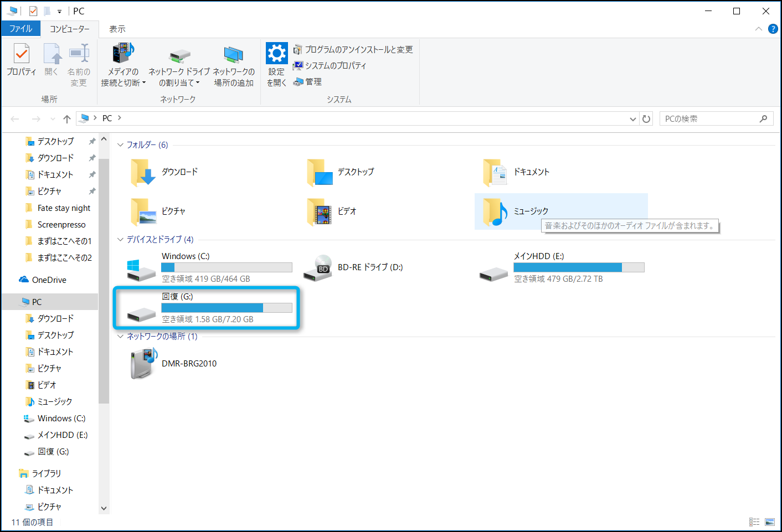Navigate up one level with up arrow
The width and height of the screenshot is (782, 532).
67,119
